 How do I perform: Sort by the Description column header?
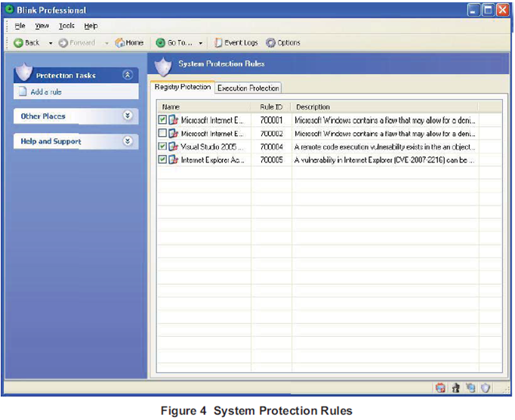(x=385, y=107)
